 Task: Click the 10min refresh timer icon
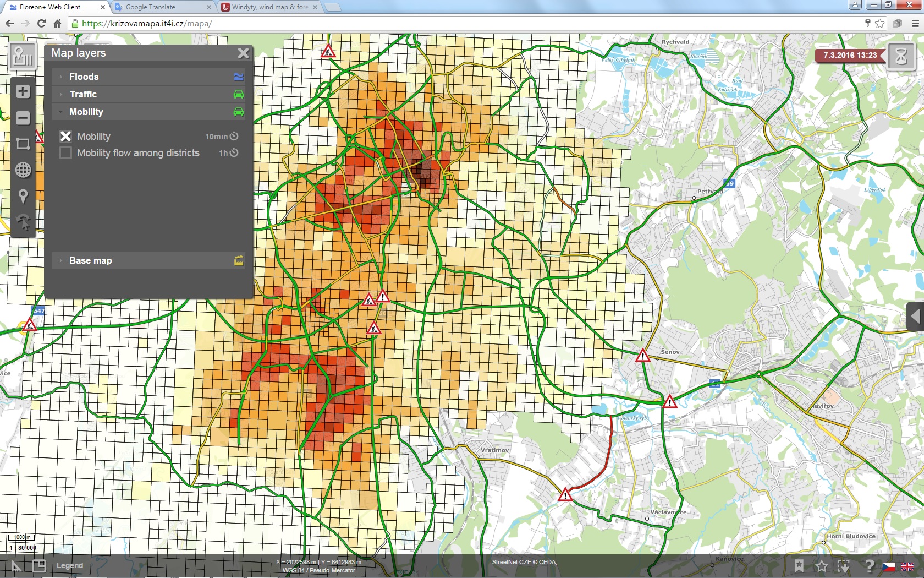pos(234,136)
